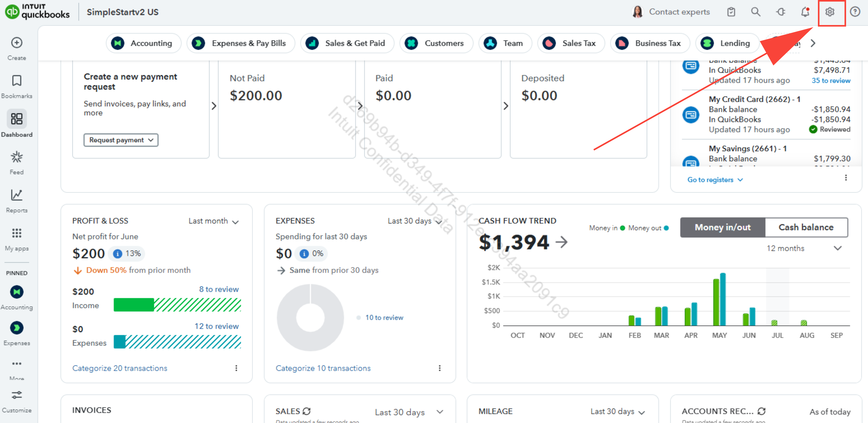Image resolution: width=868 pixels, height=423 pixels.
Task: Click Contact experts avatar
Action: [x=637, y=12]
